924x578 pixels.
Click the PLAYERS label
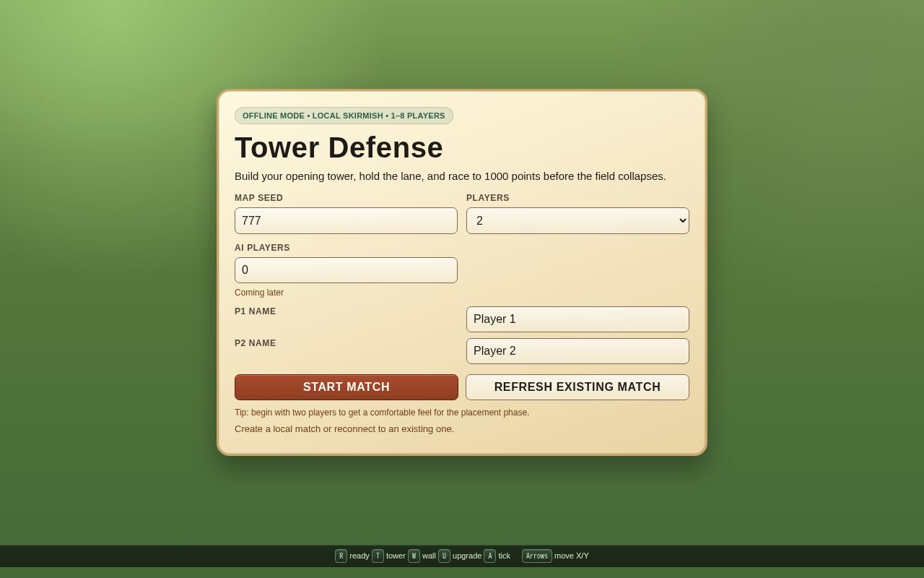488,198
